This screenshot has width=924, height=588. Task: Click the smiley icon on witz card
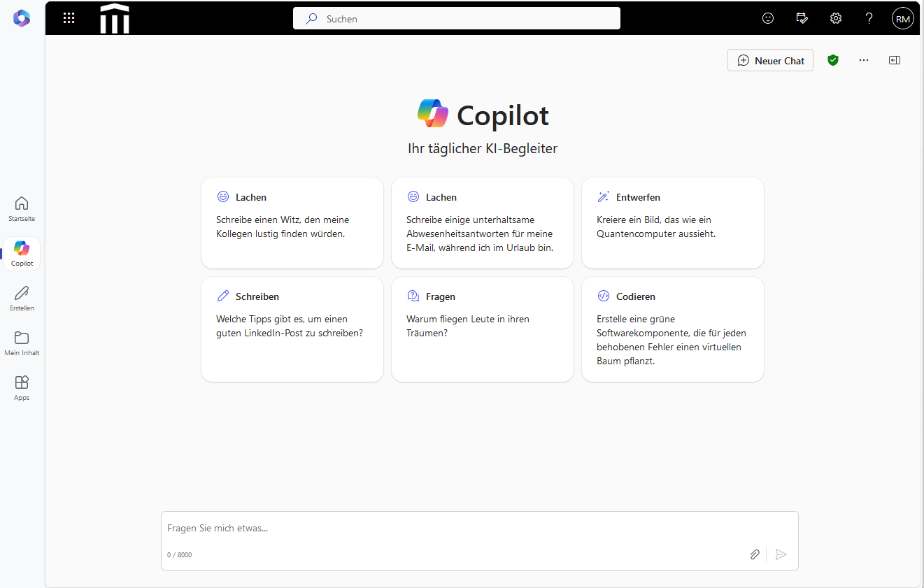pos(223,197)
